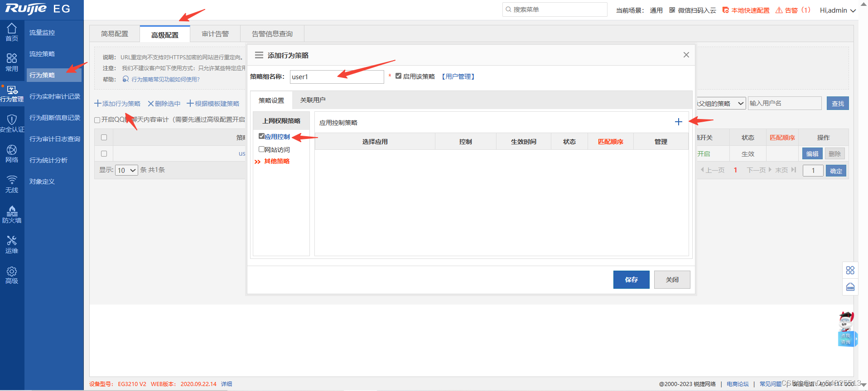This screenshot has width=868, height=391.
Task: Switch to 审计告警 tab
Action: point(215,34)
